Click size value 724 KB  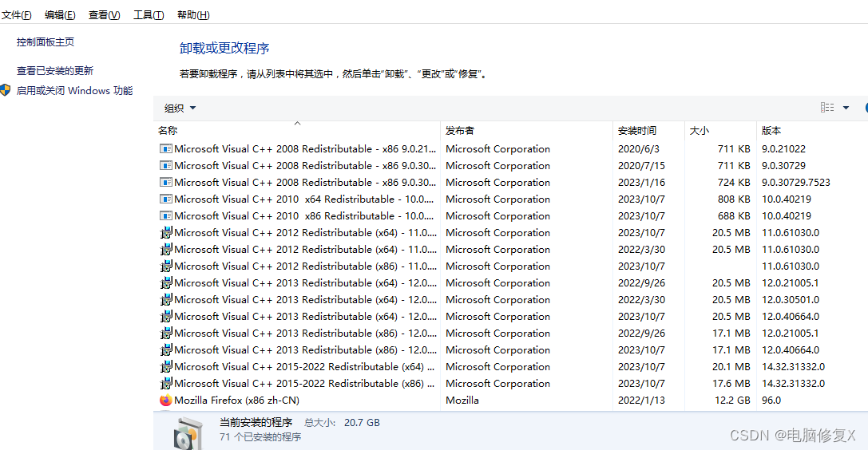tap(734, 183)
